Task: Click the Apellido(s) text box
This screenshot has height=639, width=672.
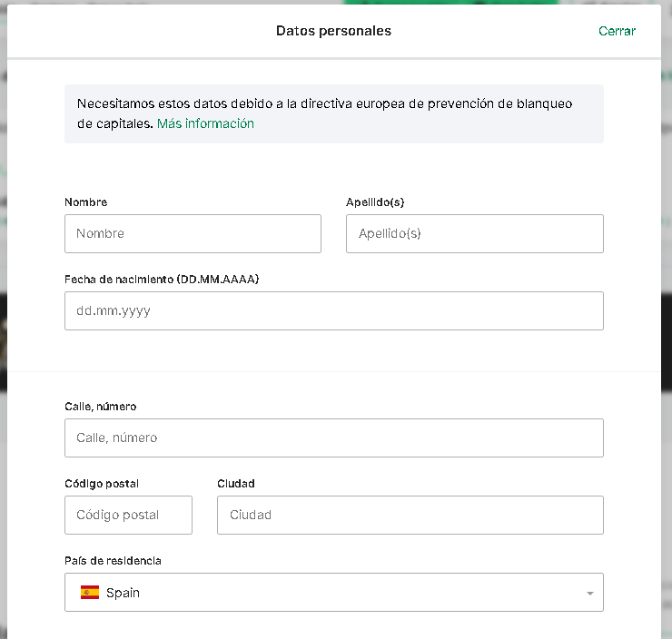Action: (x=474, y=233)
